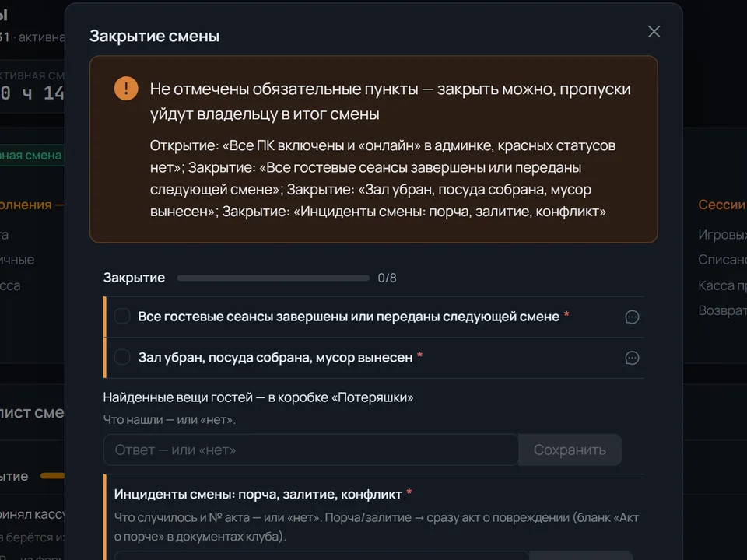Click the orange warning exclamation icon
The width and height of the screenshot is (747, 560).
click(x=126, y=89)
